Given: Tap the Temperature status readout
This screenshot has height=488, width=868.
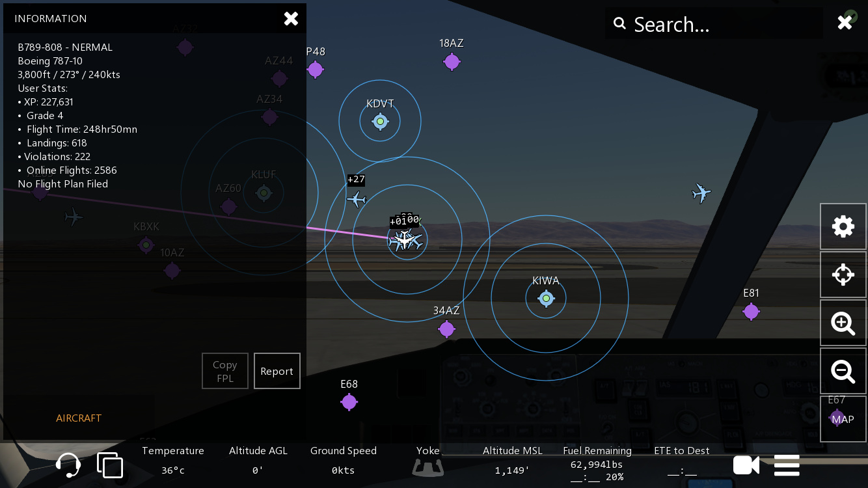Looking at the screenshot, I should click(x=173, y=461).
